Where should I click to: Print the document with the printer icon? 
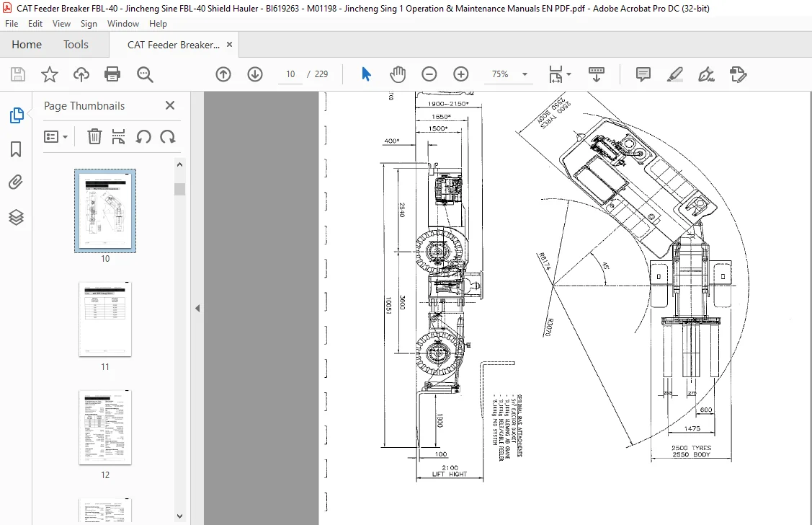112,74
